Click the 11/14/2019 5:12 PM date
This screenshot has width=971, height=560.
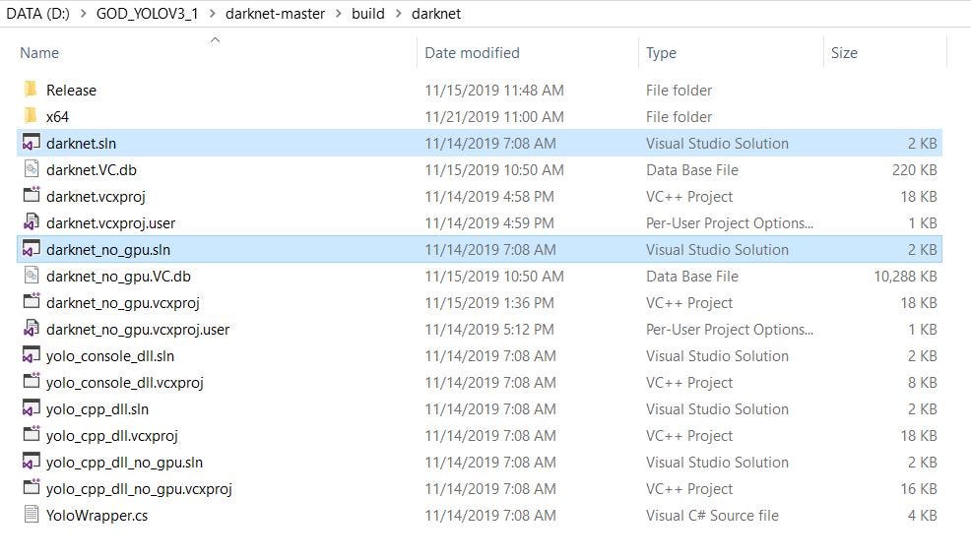489,330
